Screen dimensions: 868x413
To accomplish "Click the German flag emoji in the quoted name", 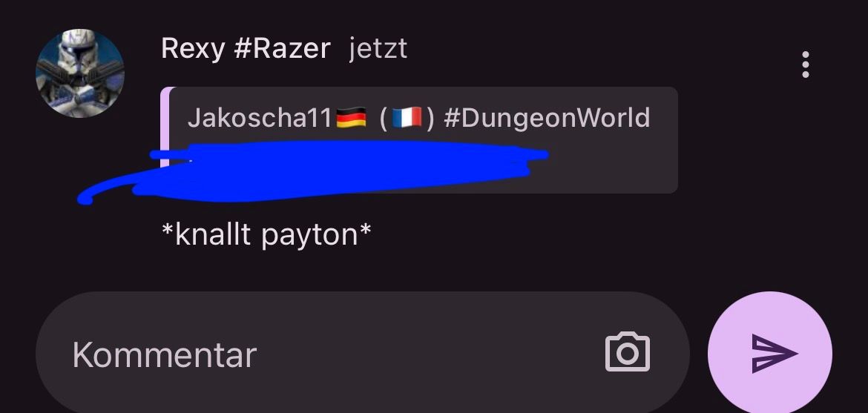I will click(x=351, y=118).
